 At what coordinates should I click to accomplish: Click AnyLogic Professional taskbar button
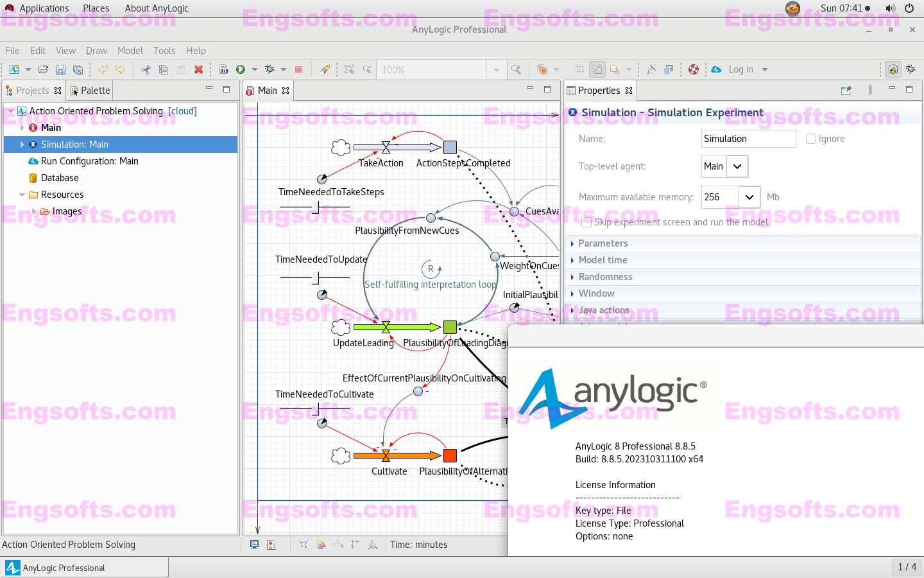85,568
